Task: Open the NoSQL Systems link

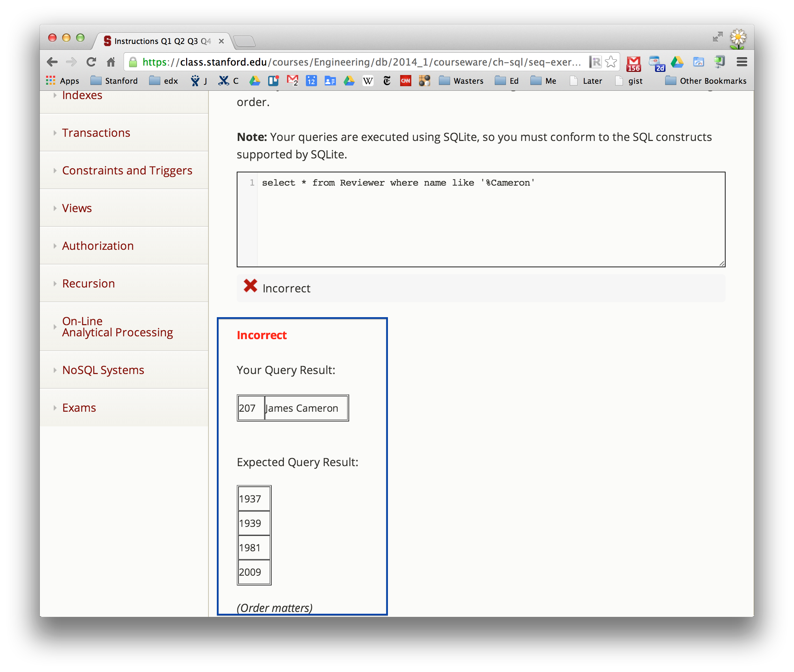Action: click(x=103, y=370)
